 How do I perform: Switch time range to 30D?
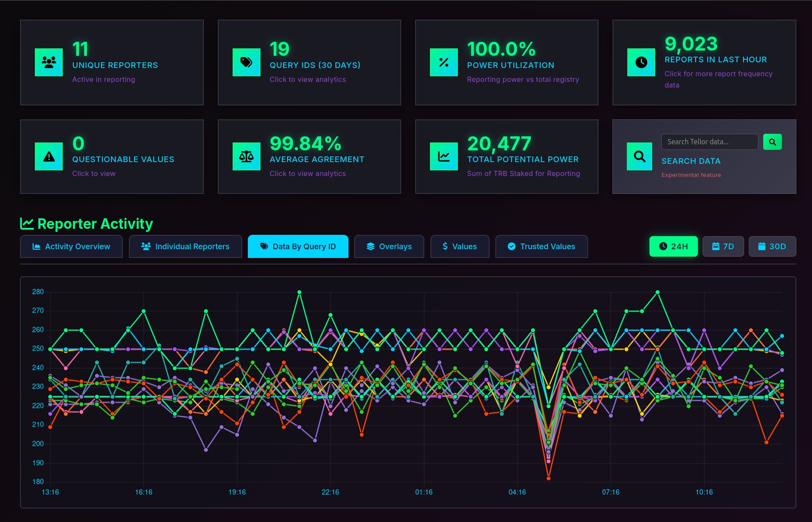772,247
